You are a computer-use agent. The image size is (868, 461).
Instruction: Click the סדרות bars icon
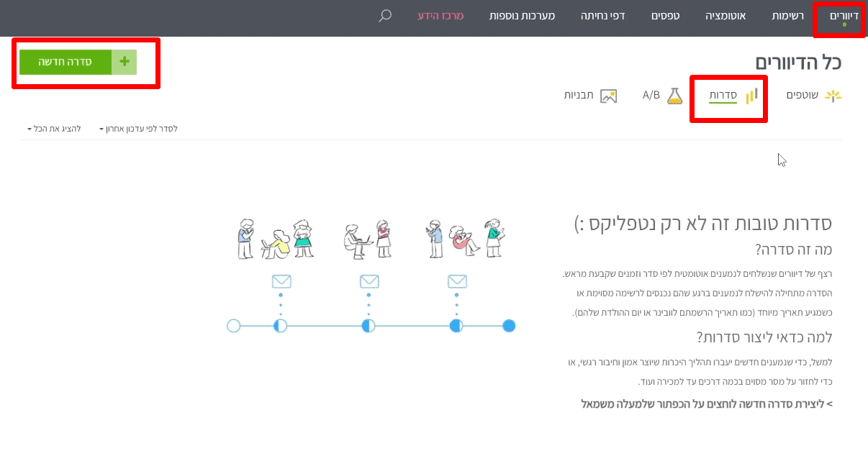coord(751,96)
